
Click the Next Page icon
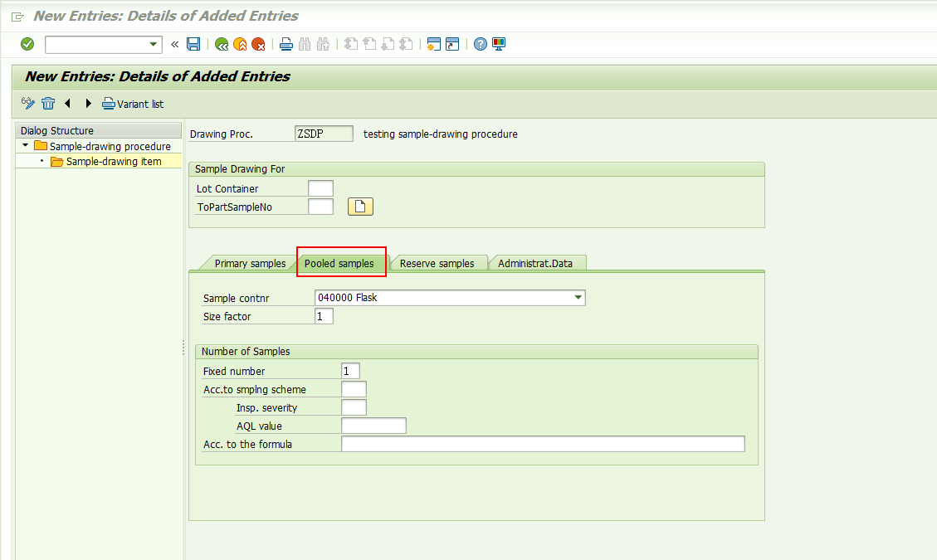tap(388, 44)
